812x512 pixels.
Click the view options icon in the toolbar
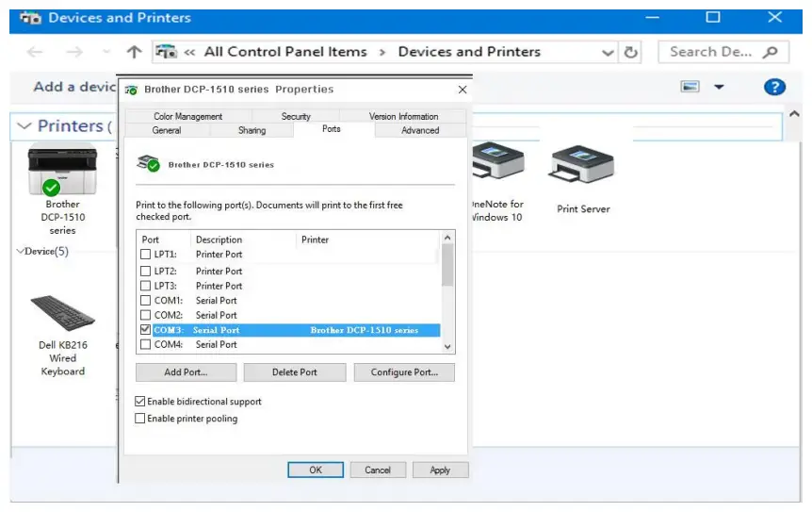[x=690, y=87]
